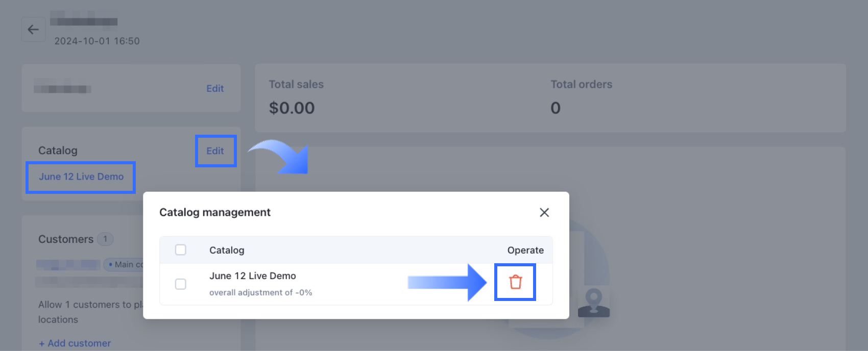Click the Catalog column header
The width and height of the screenshot is (868, 351).
(227, 250)
